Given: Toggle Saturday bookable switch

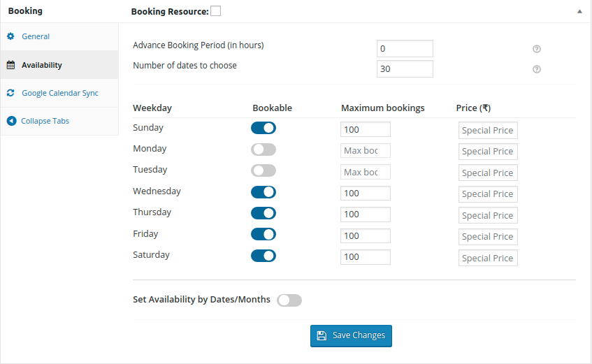Looking at the screenshot, I should pyautogui.click(x=263, y=256).
